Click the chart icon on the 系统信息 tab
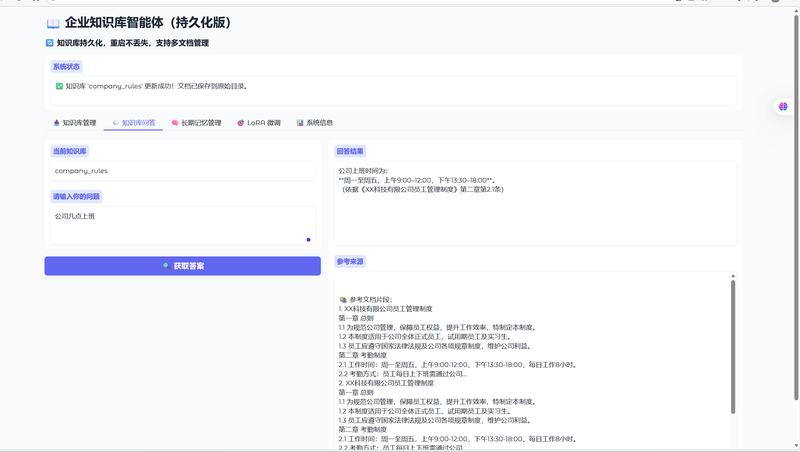This screenshot has width=800, height=452. 300,123
